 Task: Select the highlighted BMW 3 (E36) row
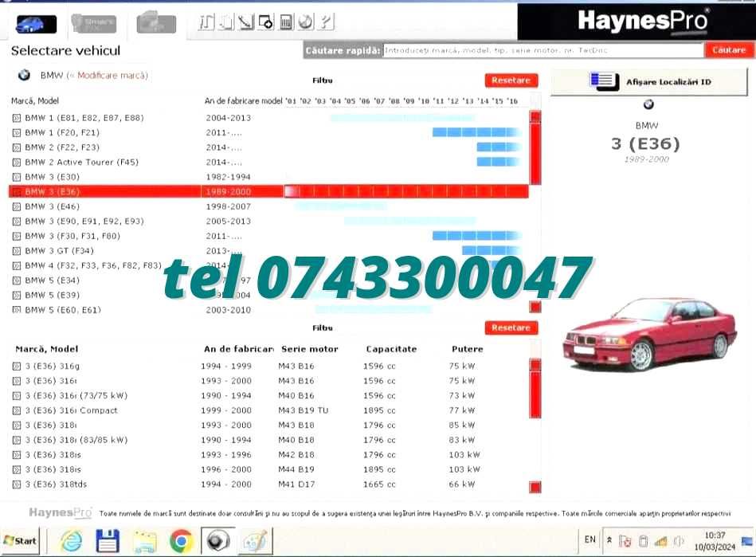point(268,192)
